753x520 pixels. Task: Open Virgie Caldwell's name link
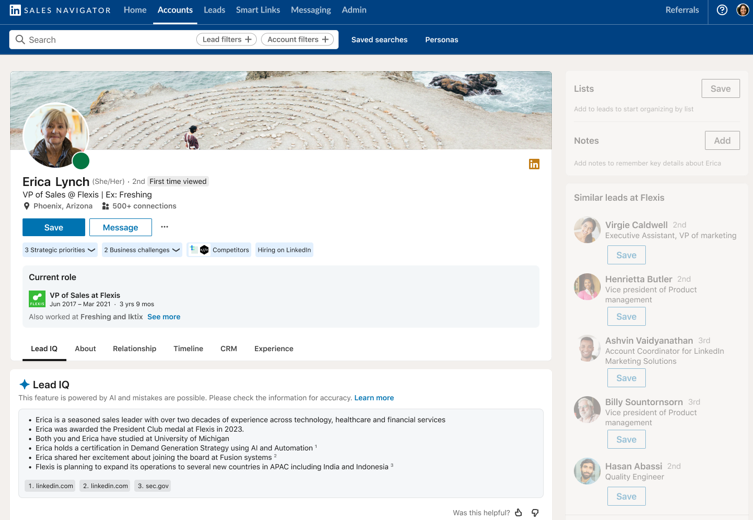pos(636,225)
